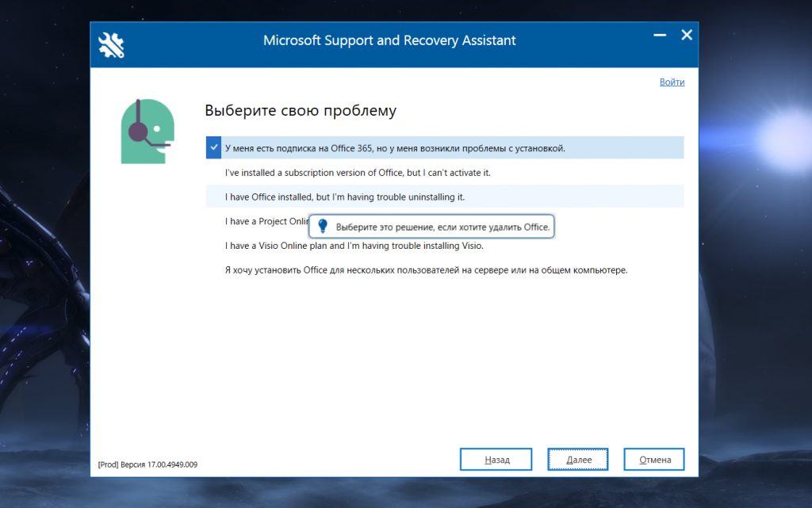
Task: Minimize the Support and Recovery Assistant window
Action: [x=659, y=35]
